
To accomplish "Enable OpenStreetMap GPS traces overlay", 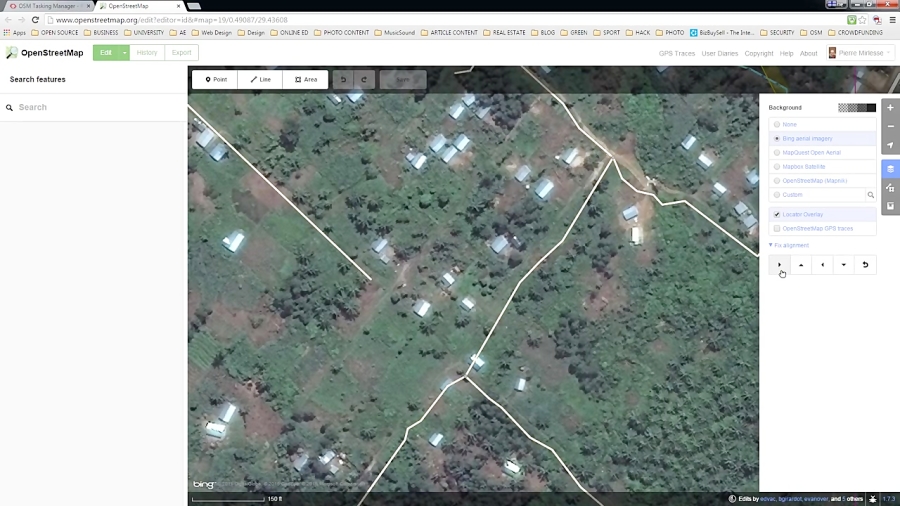I will pos(777,229).
